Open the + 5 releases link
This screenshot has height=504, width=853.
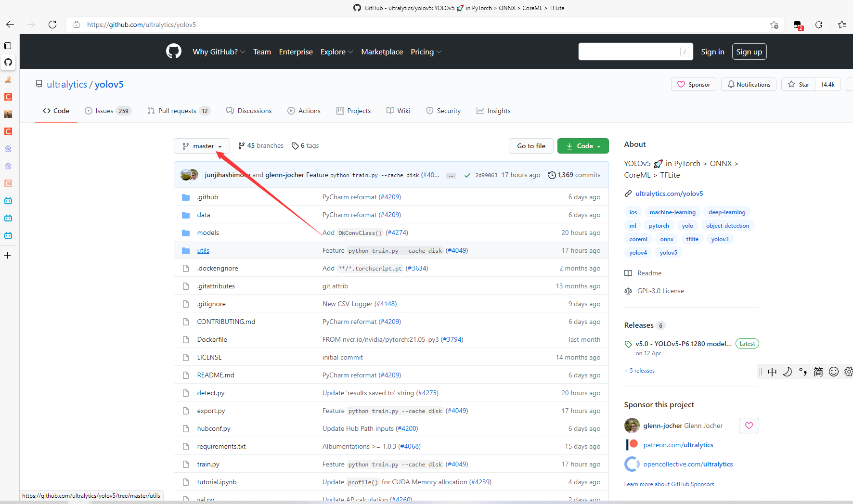click(639, 371)
